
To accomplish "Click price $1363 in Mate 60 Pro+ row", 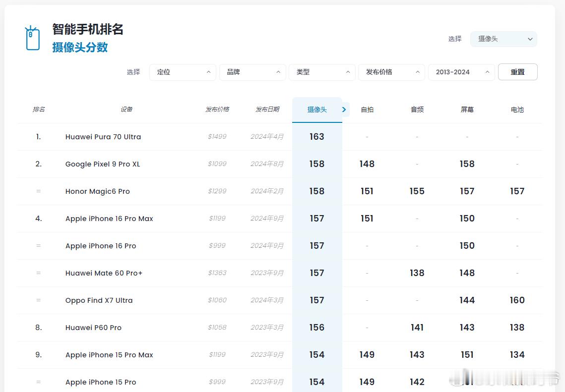I will click(x=217, y=273).
